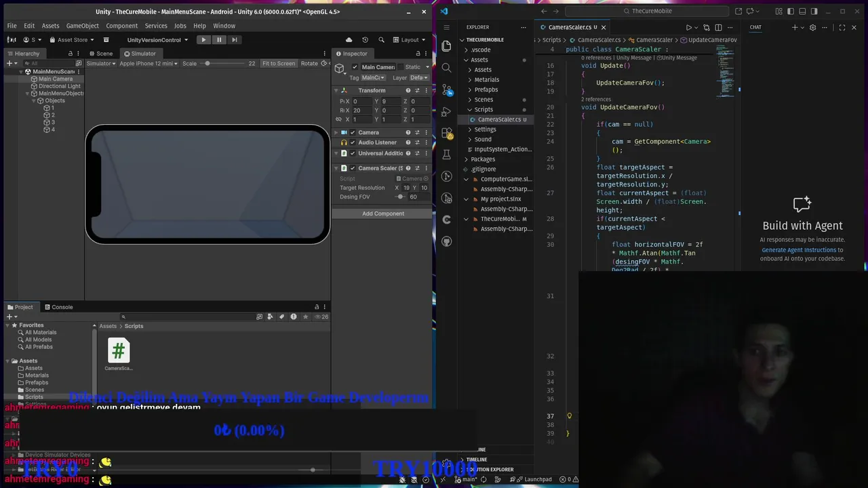Collapse the MainMenuObjects hierarchy node
The image size is (868, 488).
click(x=27, y=94)
